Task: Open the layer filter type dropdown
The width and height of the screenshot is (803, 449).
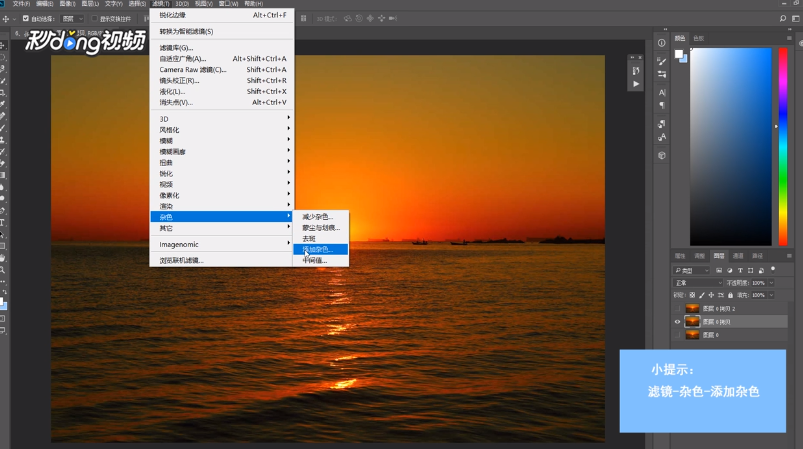Action: (691, 270)
